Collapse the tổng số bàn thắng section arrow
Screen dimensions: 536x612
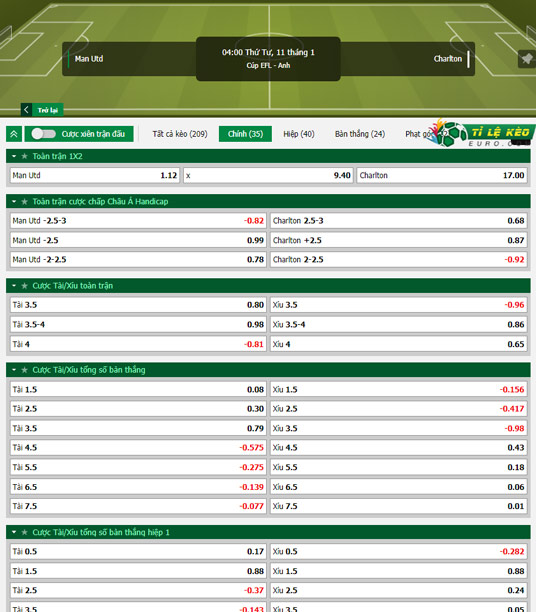14,370
